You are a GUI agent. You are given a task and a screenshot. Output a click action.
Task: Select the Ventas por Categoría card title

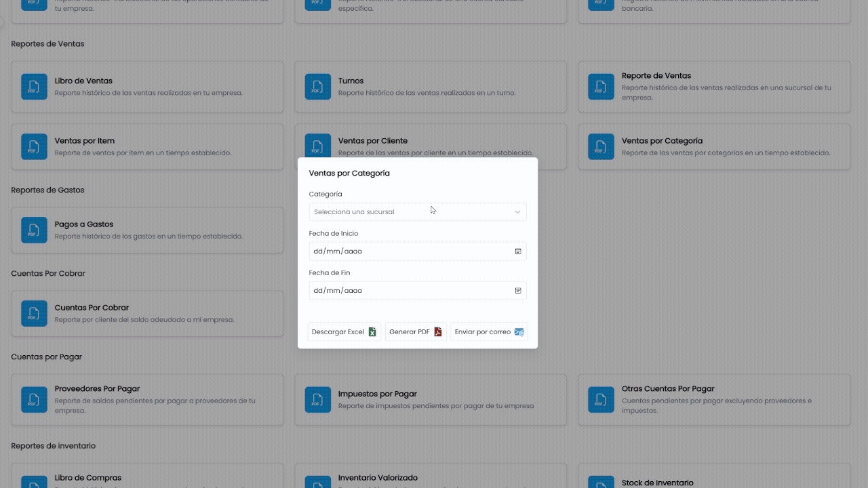point(662,141)
